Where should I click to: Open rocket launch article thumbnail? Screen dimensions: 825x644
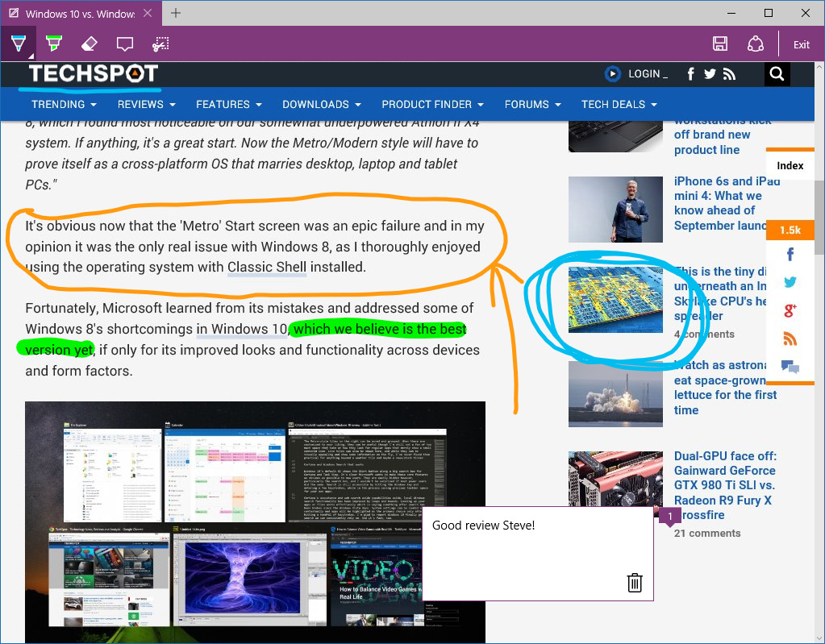click(615, 394)
